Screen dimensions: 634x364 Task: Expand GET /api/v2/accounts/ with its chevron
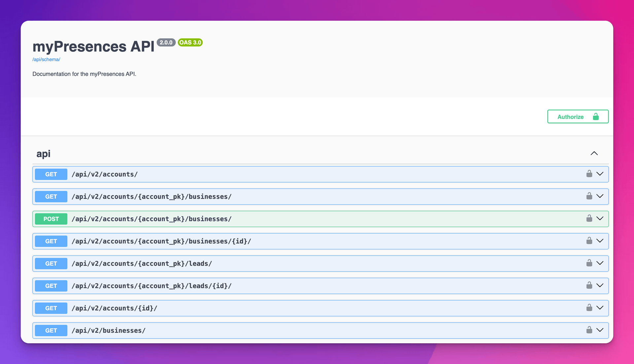click(x=600, y=174)
